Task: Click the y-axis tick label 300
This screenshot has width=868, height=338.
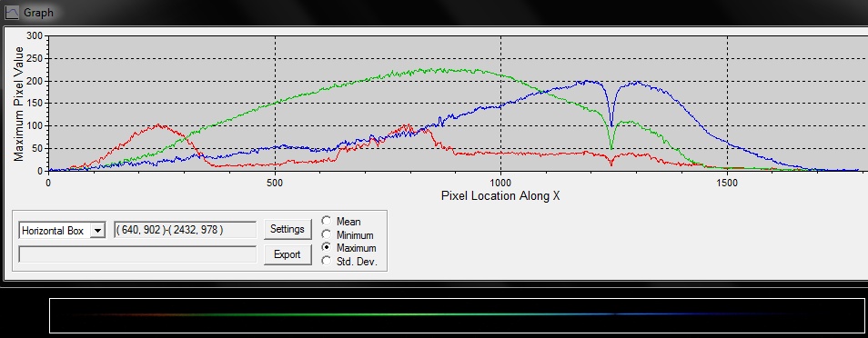Action: click(35, 36)
